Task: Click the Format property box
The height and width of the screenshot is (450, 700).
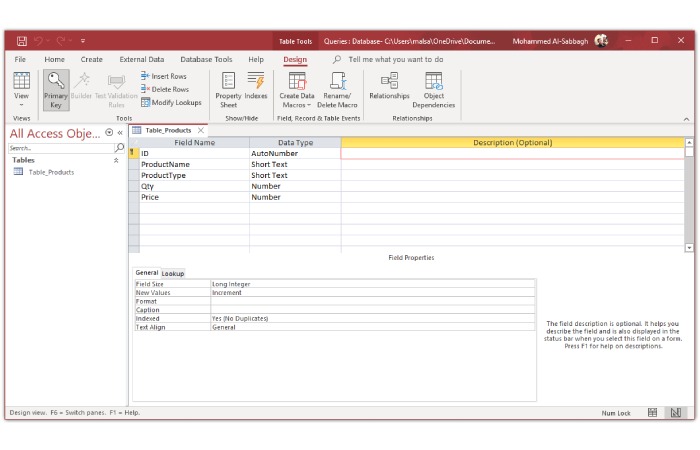Action: (373, 301)
